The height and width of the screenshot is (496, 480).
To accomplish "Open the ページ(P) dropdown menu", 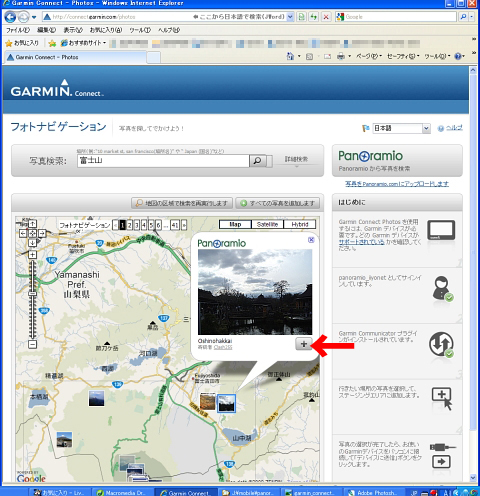I will [x=369, y=57].
